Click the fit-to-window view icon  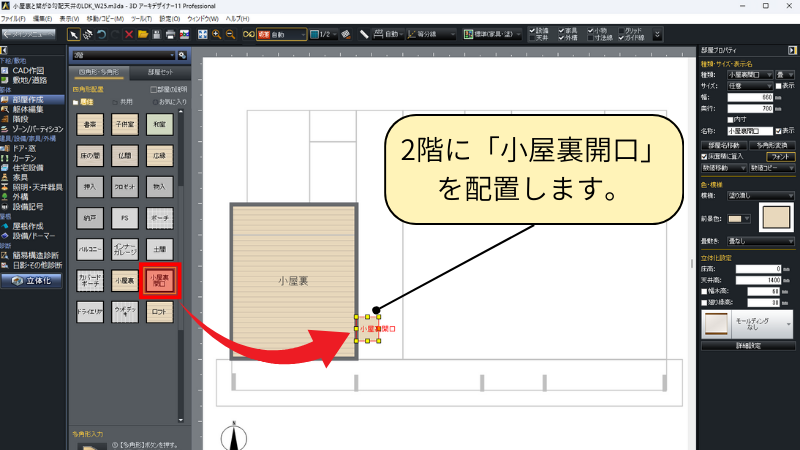pyautogui.click(x=203, y=35)
